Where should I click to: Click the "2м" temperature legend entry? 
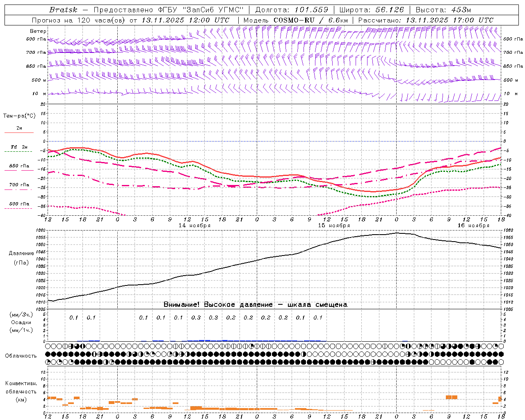pyautogui.click(x=19, y=128)
